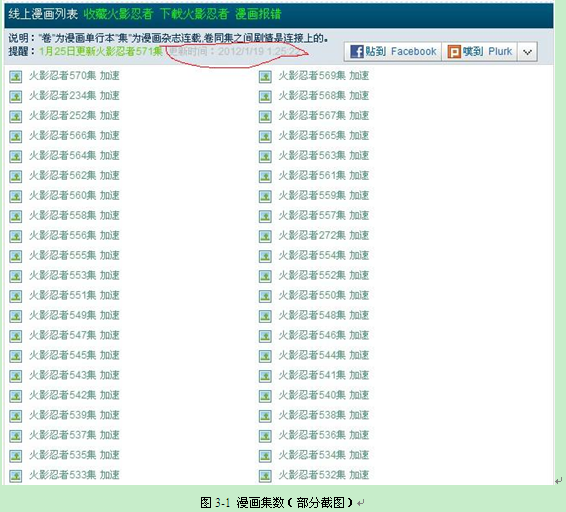
Task: Click the image icon beside 火影忍者552集
Action: point(265,276)
